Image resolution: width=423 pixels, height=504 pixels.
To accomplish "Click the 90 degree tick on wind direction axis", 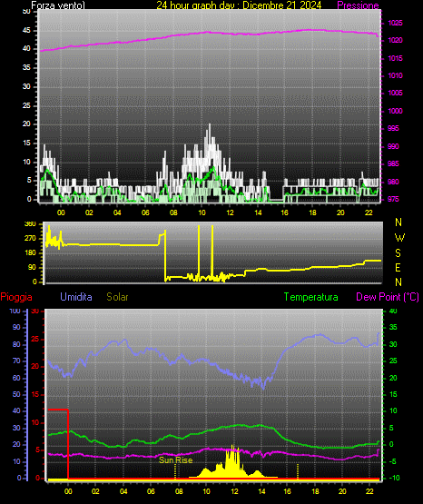I will tap(32, 268).
